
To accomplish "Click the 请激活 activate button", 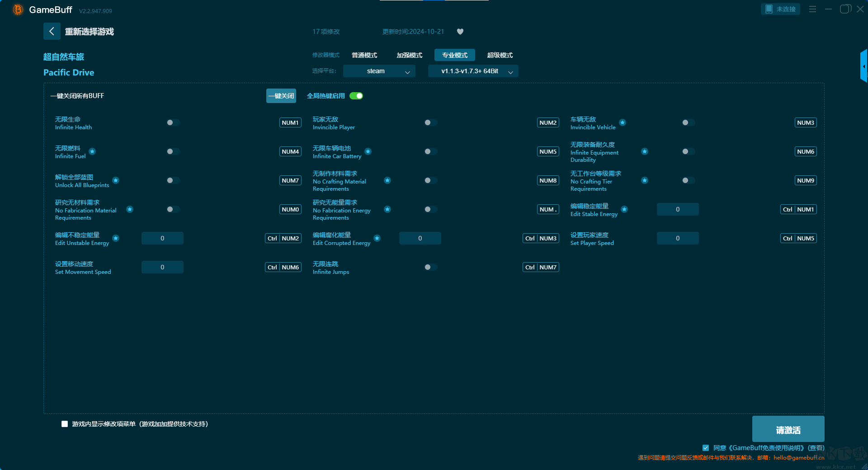I will (788, 429).
